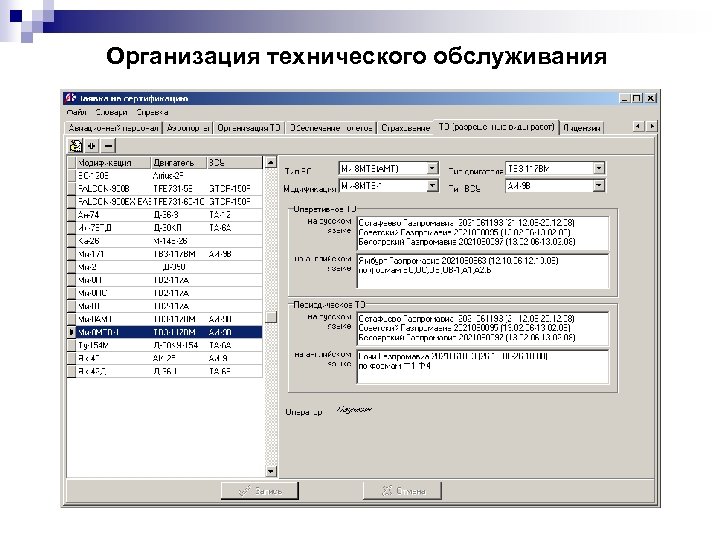Switch to the Обеспечение полетов tab
720x540 pixels.
[331, 128]
